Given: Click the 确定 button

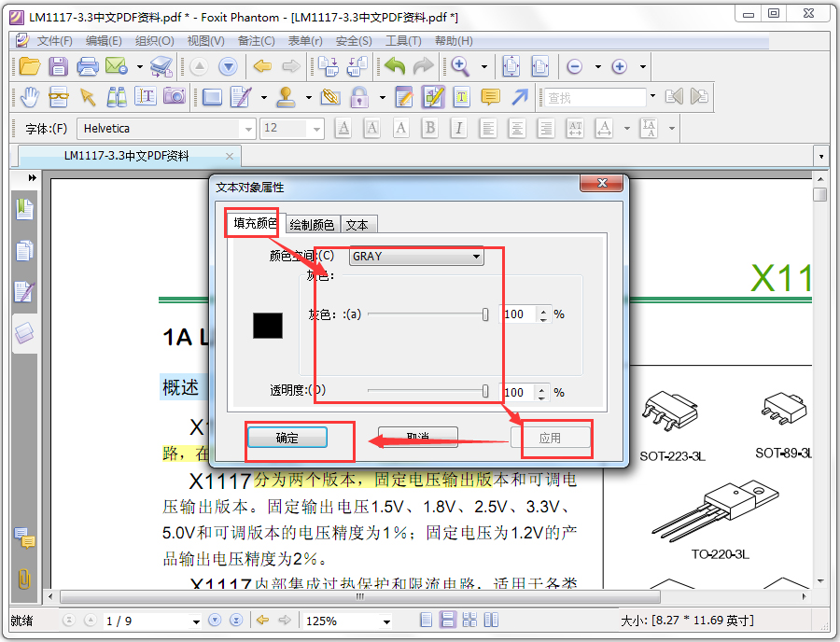Looking at the screenshot, I should coord(287,438).
